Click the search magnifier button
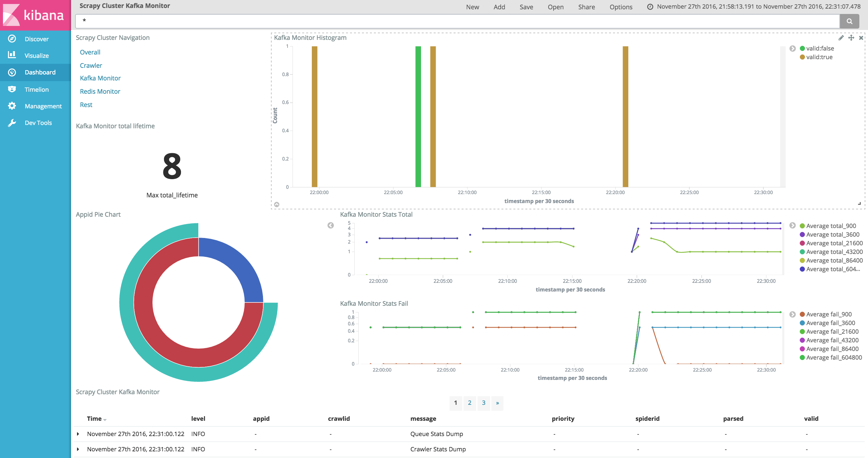 pyautogui.click(x=849, y=21)
